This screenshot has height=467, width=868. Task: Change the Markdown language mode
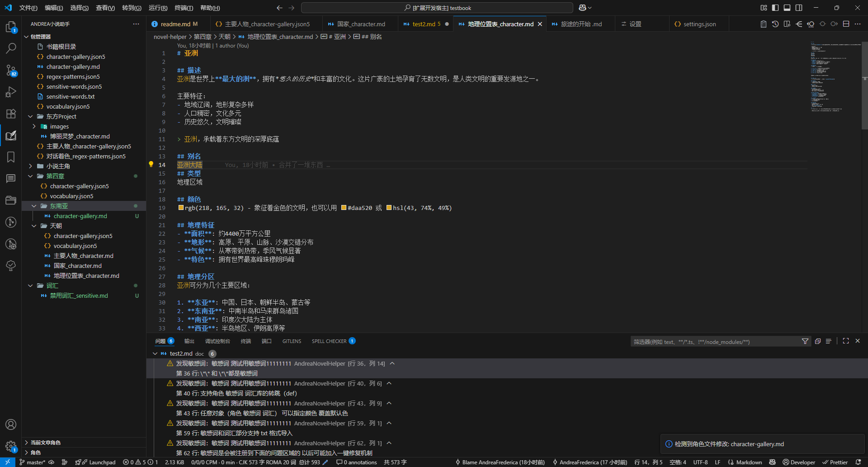[749, 462]
